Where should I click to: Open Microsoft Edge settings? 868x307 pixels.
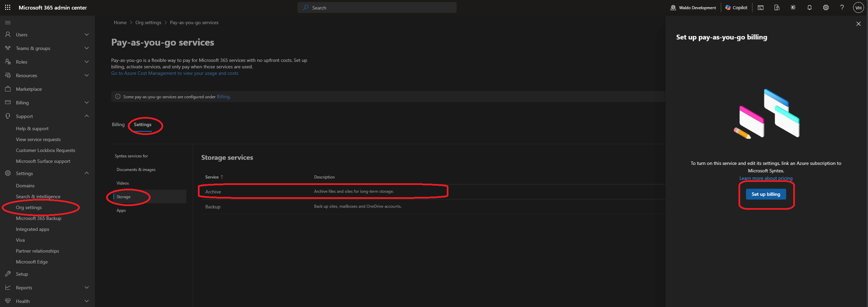click(32, 262)
